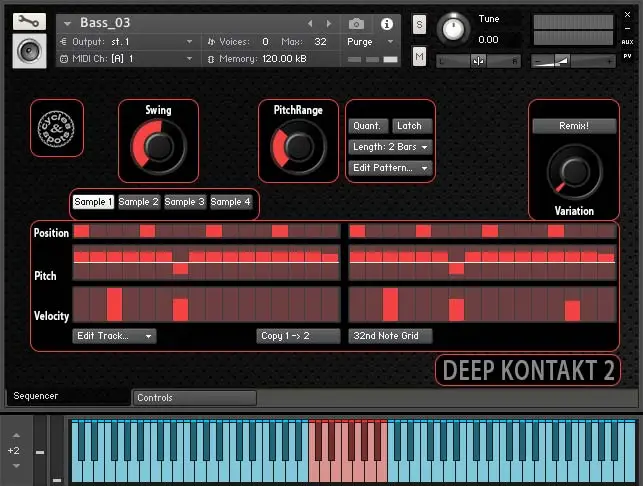Click the lowered Pitch step in left grid
643x486 pixels.
click(x=180, y=269)
